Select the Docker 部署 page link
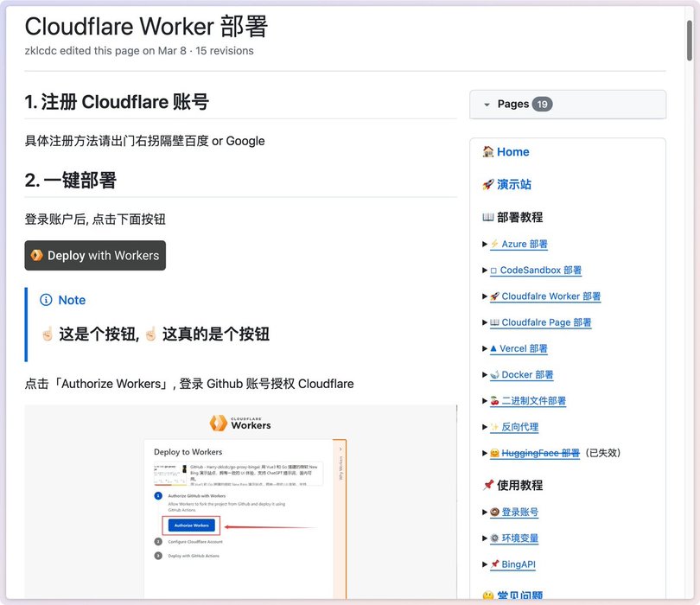 (527, 375)
